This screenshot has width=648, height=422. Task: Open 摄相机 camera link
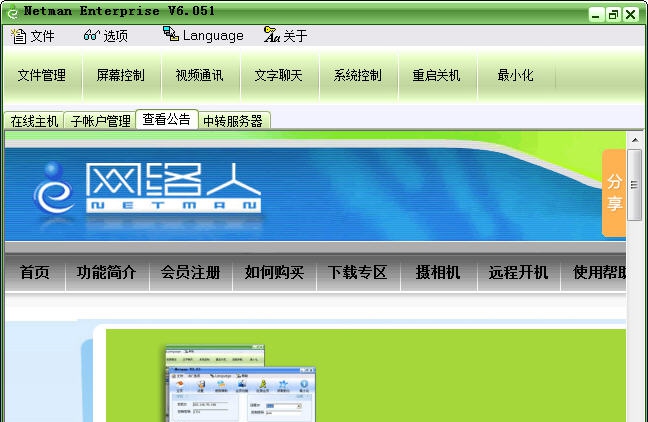[438, 272]
